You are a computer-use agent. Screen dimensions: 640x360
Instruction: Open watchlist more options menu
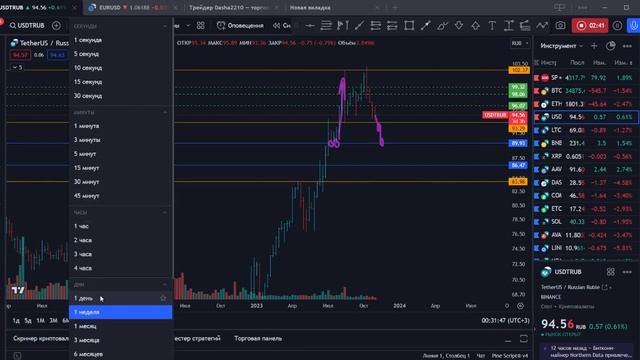[627, 46]
